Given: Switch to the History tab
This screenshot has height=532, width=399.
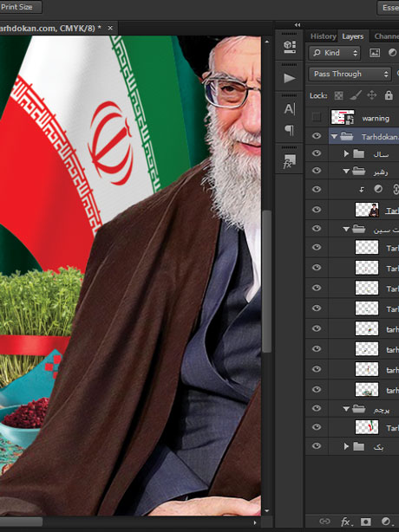Looking at the screenshot, I should click(323, 36).
